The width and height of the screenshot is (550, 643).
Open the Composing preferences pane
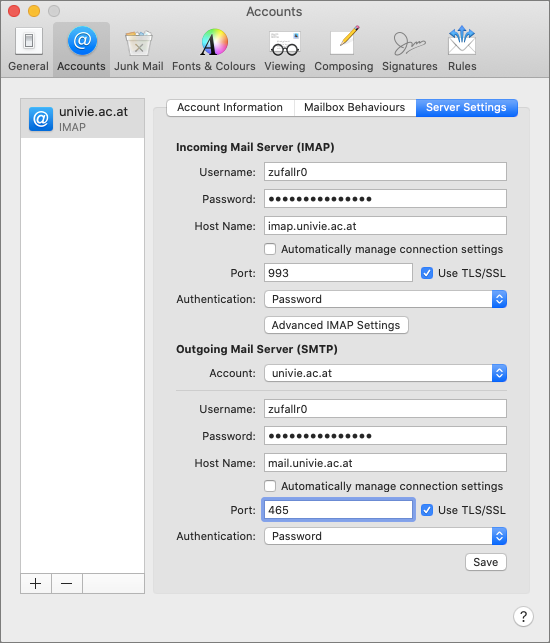click(344, 49)
